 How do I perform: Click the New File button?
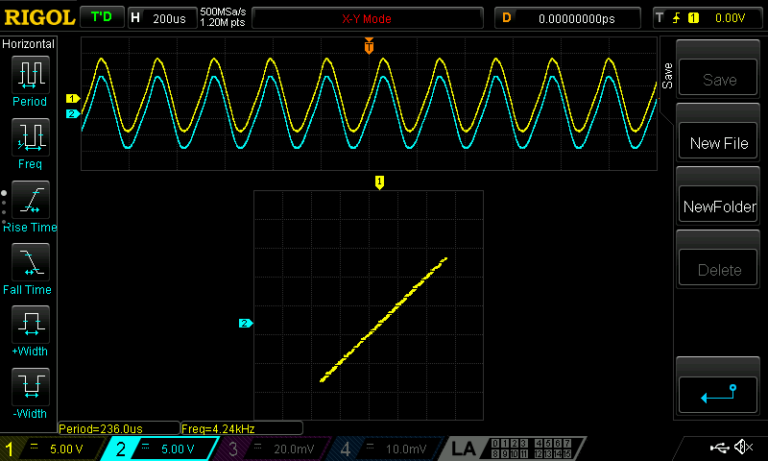718,141
